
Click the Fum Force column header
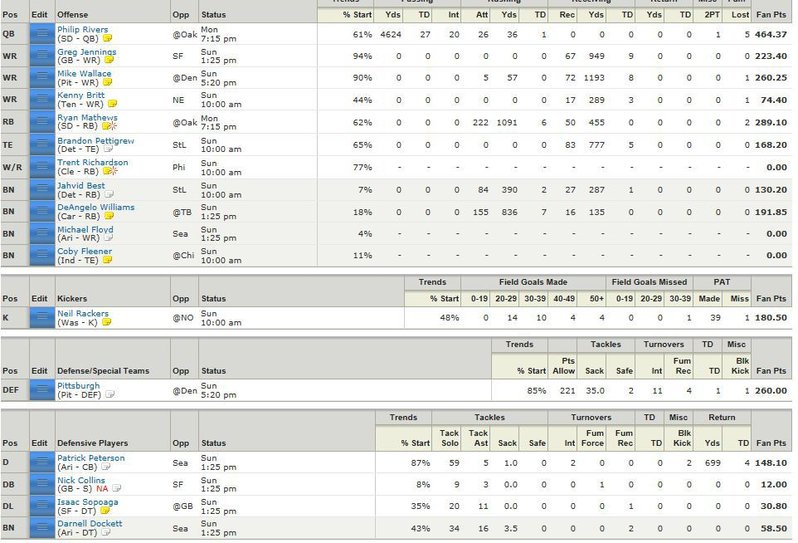pos(592,438)
